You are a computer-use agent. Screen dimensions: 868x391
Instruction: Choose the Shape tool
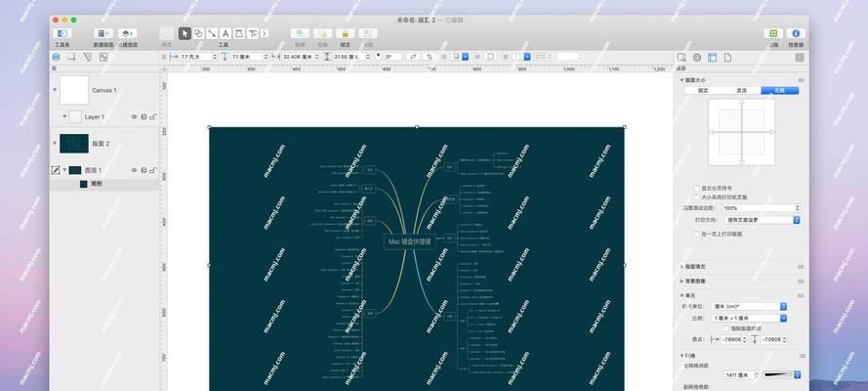(198, 33)
